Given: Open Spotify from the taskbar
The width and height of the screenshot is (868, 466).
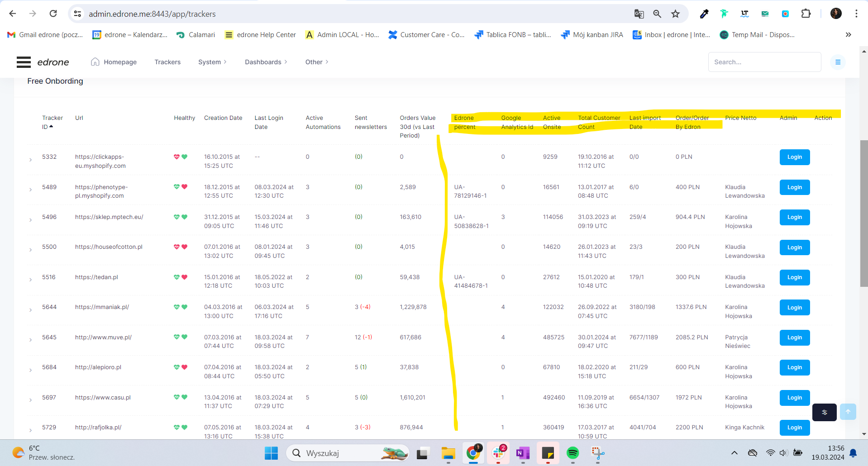Looking at the screenshot, I should [x=572, y=453].
